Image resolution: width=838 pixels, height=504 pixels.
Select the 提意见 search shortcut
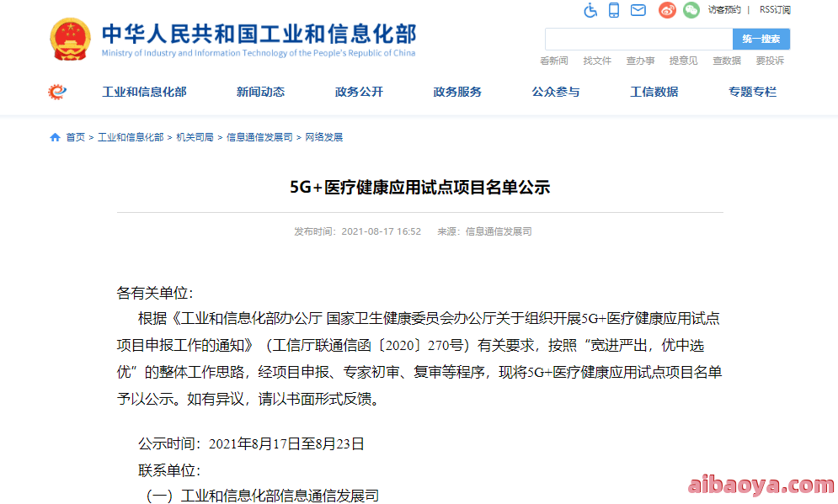point(684,61)
